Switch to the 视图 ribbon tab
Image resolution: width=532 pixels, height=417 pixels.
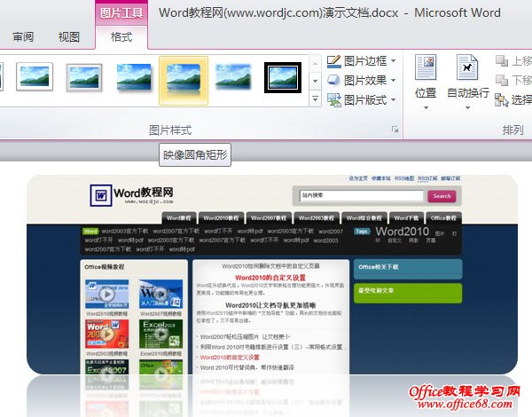[68, 36]
